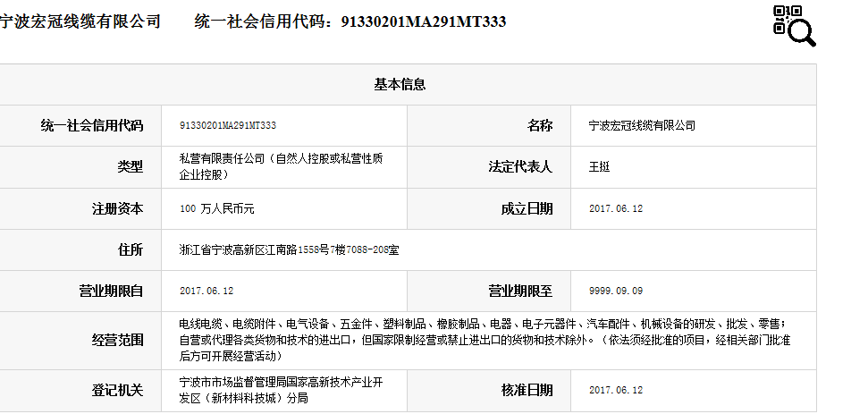Image resolution: width=868 pixels, height=414 pixels.
Task: Open the QR code search icon
Action: [x=795, y=25]
